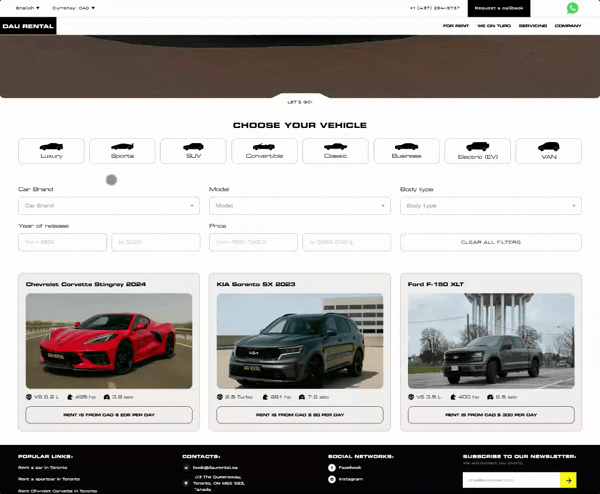Open the red Corvette Stingray photo
The height and width of the screenshot is (494, 600).
(109, 341)
